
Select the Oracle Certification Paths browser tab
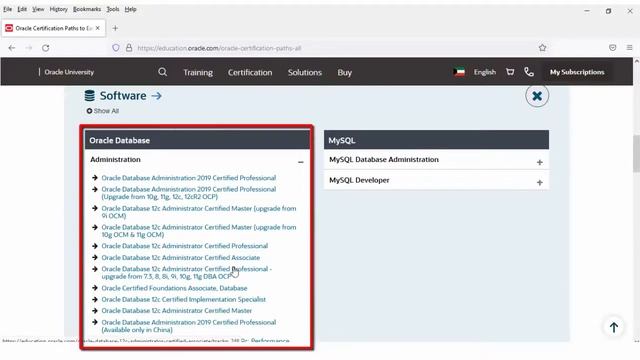coord(53,28)
